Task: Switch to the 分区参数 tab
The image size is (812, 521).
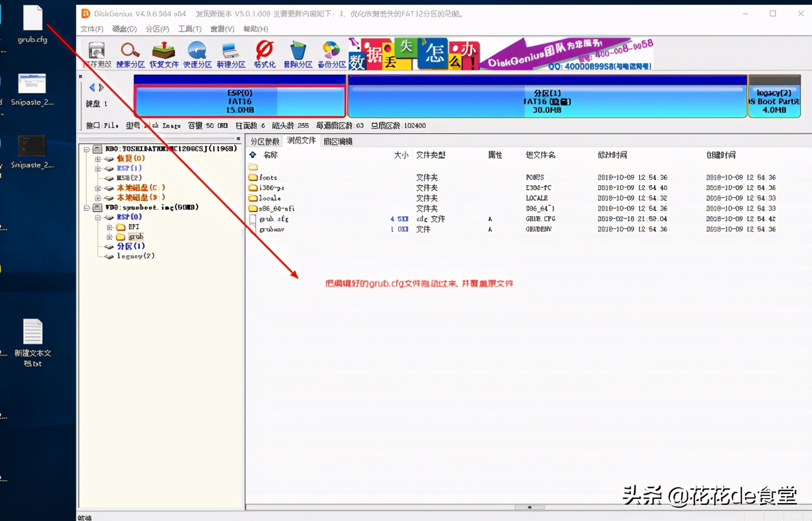Action: pos(264,142)
